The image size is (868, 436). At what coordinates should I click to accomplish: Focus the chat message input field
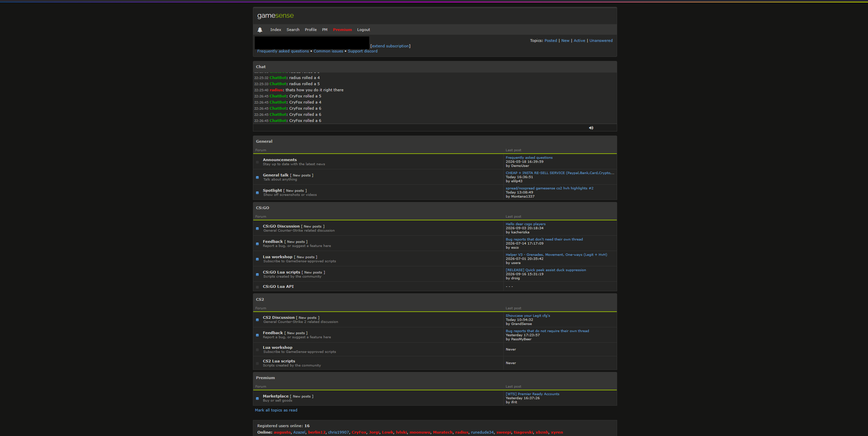[420, 128]
